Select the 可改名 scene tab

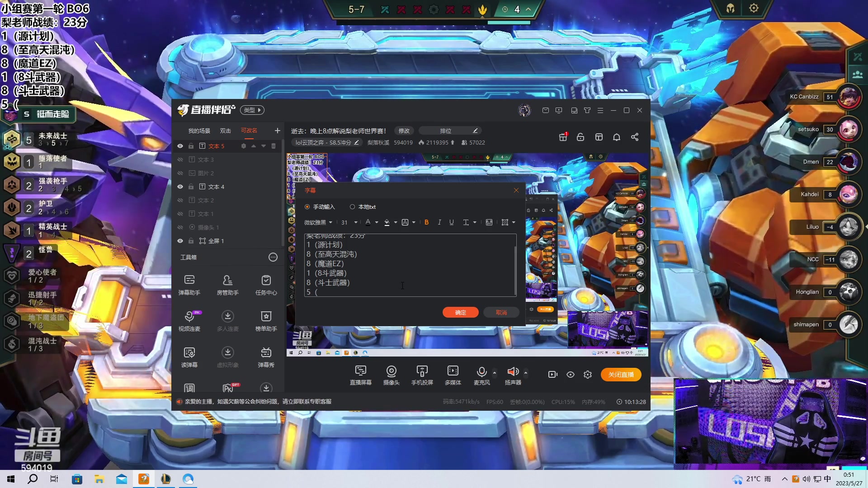click(249, 131)
